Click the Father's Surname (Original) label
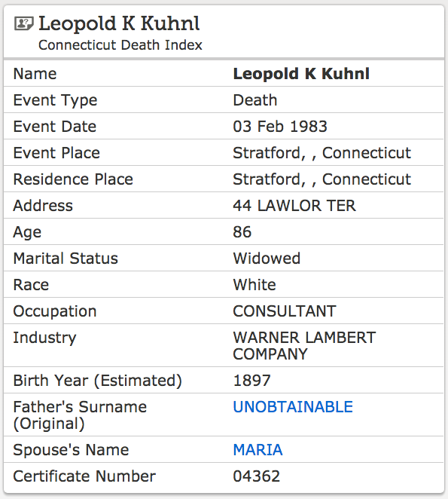Screen dimensions: 448x499 (80, 415)
